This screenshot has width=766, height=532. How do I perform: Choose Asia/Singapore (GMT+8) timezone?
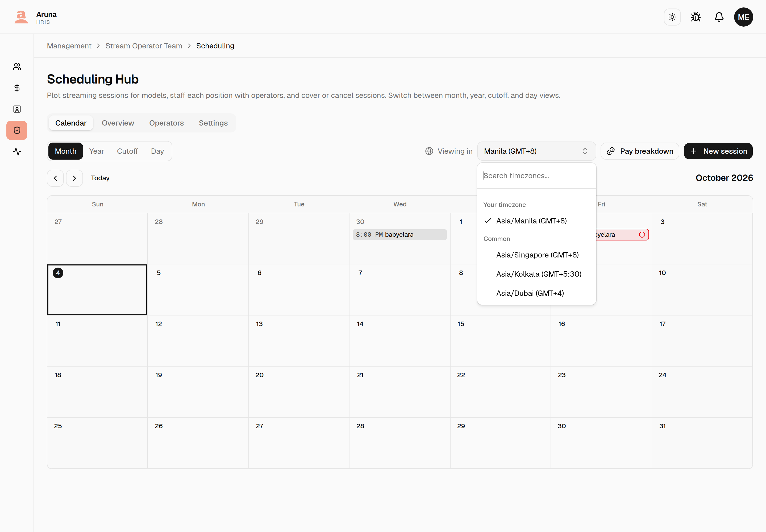point(536,255)
